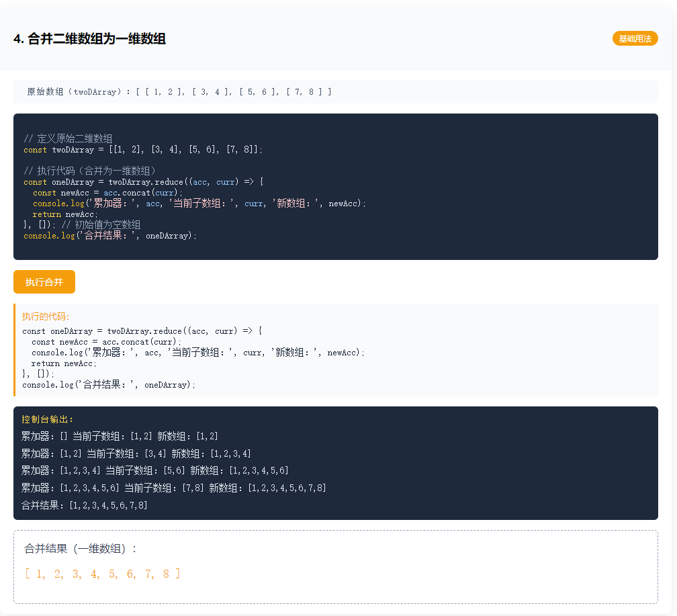Click light panel console.log('合并结果：') line
Screen dimensions: 677x616
pos(109,384)
